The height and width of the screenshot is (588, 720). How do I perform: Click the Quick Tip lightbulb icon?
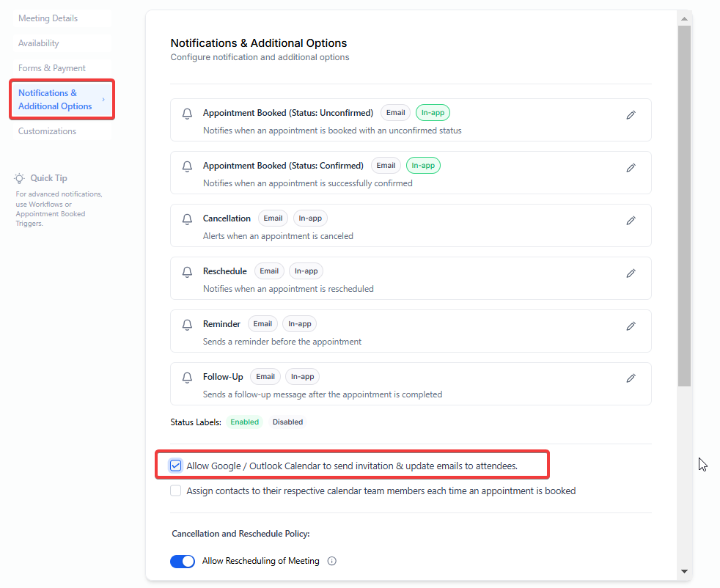tap(20, 178)
